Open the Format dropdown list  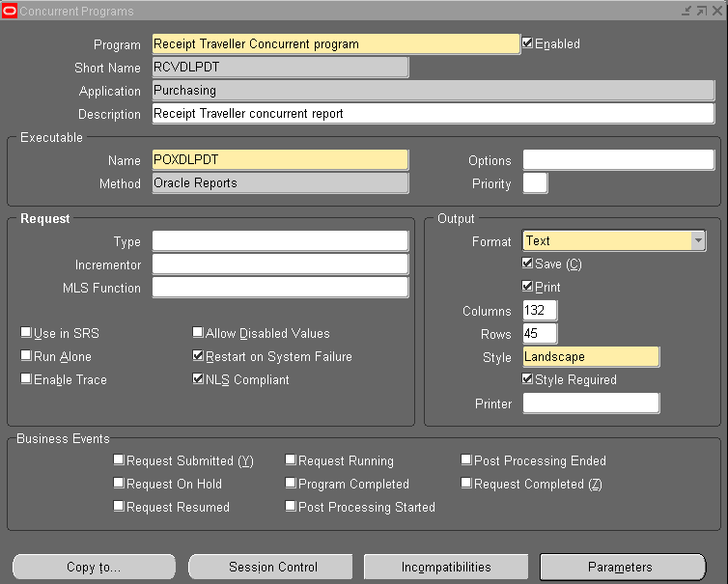(x=698, y=241)
